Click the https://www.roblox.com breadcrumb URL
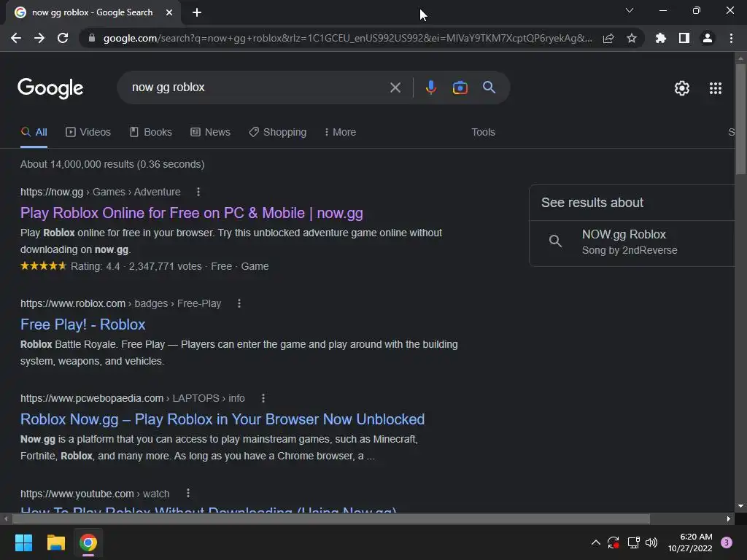Screen dimensions: 747x560 point(73,303)
